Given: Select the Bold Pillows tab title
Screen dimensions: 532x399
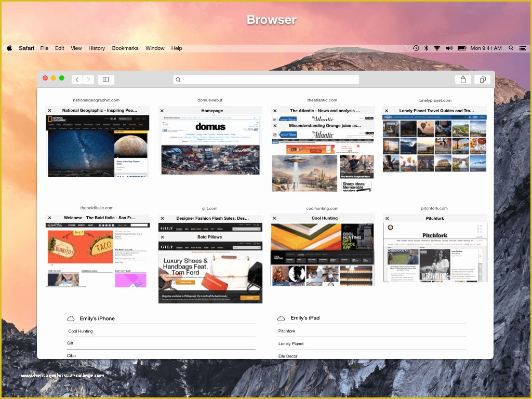Looking at the screenshot, I should [210, 237].
